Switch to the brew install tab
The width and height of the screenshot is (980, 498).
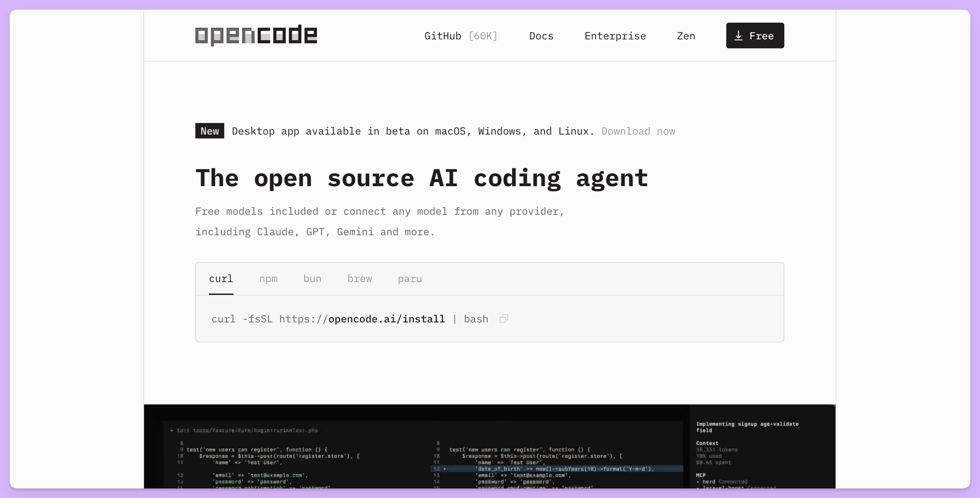tap(360, 278)
